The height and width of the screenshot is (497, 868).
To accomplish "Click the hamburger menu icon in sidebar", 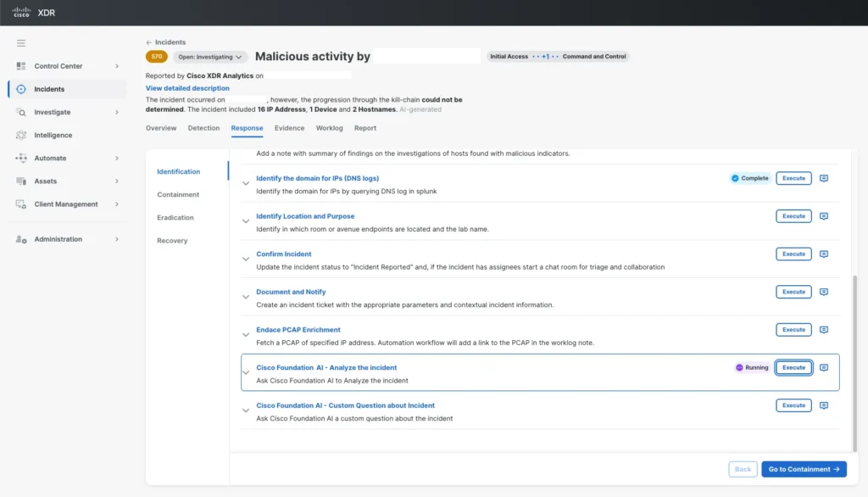I will (x=21, y=43).
